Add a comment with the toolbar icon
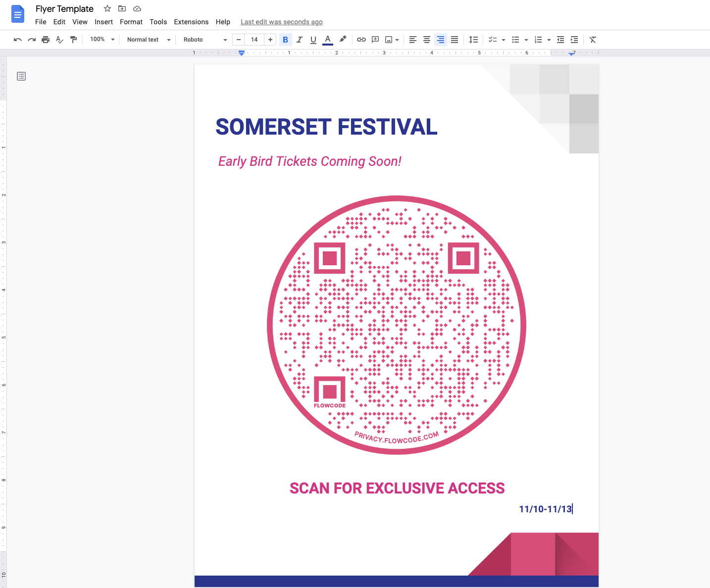 click(x=375, y=40)
